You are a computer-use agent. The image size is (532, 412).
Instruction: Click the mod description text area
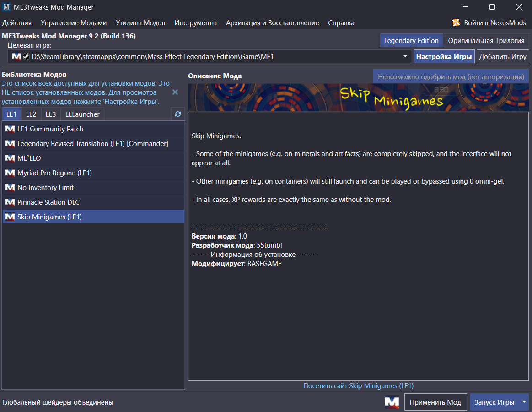pos(358,246)
